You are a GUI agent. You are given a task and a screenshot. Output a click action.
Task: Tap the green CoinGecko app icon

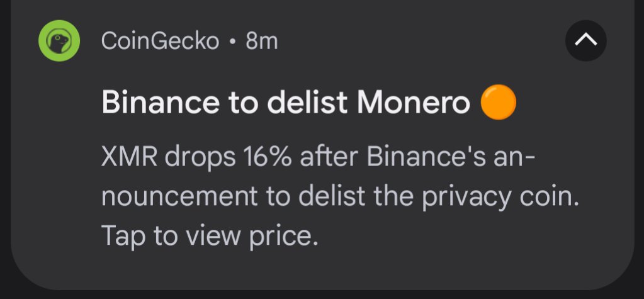(59, 42)
